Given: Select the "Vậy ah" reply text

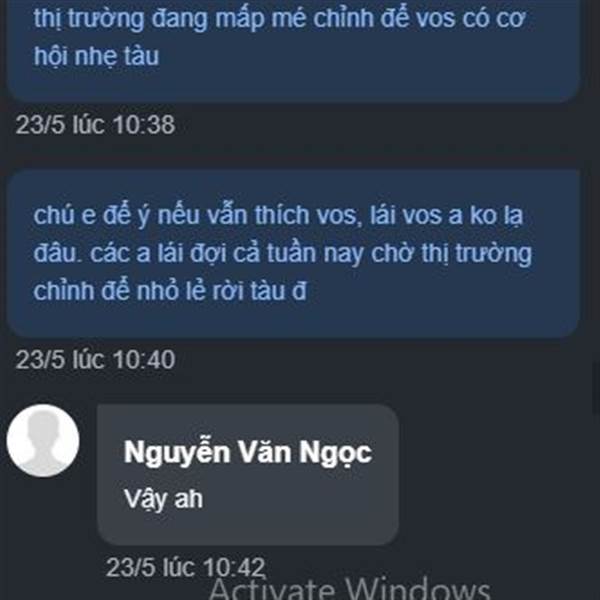Looking at the screenshot, I should tap(163, 499).
